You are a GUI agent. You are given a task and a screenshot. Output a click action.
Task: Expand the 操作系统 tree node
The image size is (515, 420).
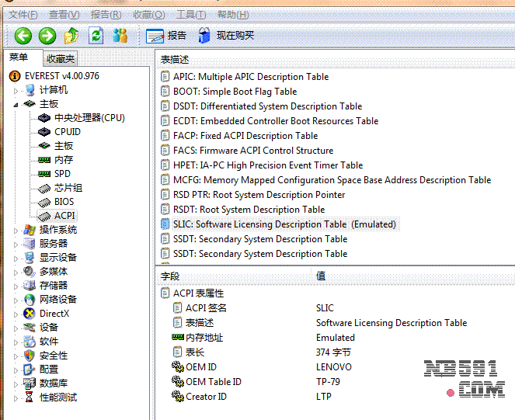(16, 230)
